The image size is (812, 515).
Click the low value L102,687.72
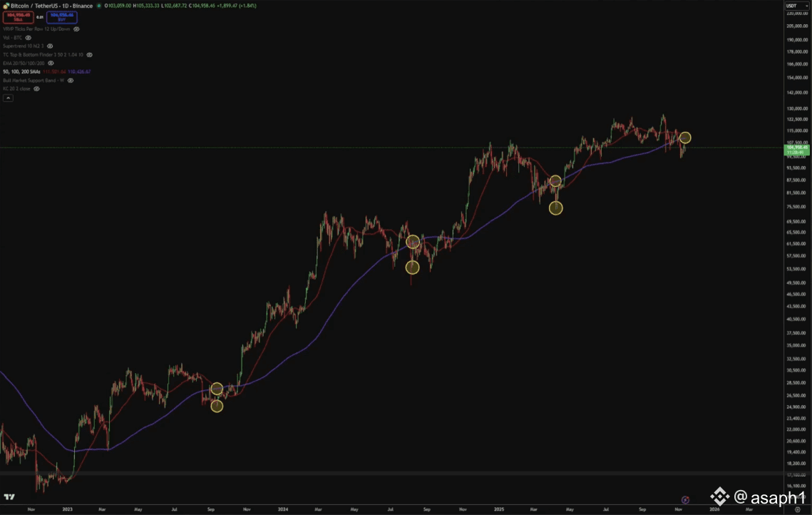(174, 6)
